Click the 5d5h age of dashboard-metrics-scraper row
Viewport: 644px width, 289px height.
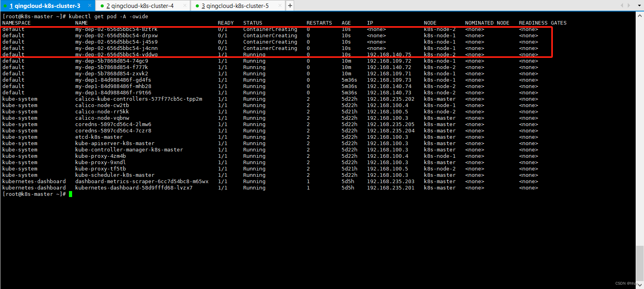(x=348, y=182)
